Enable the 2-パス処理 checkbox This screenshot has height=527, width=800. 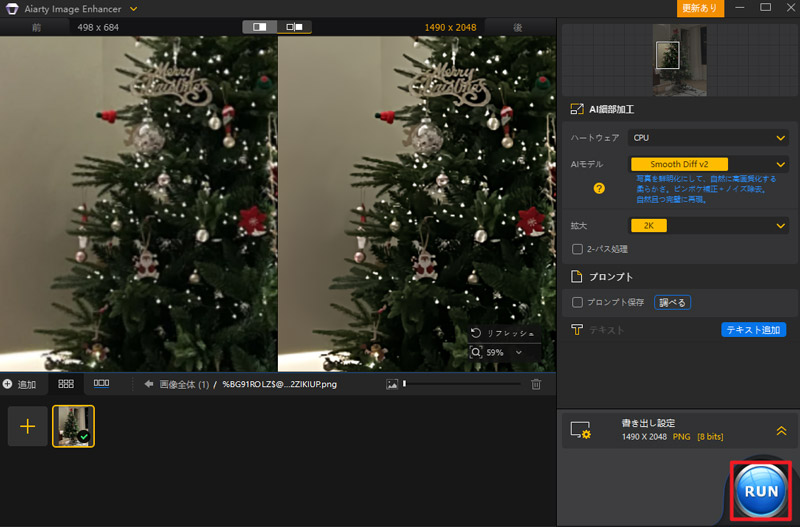click(x=577, y=249)
